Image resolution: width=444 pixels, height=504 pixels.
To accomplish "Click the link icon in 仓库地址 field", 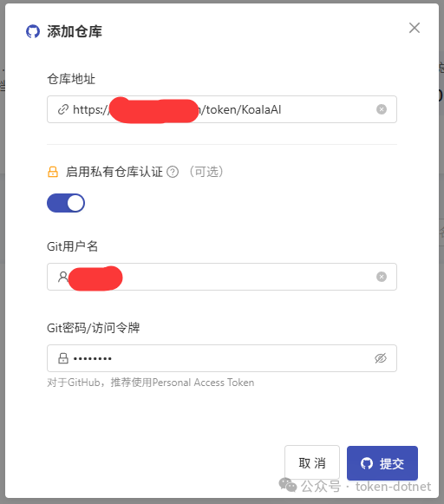I will pos(63,109).
